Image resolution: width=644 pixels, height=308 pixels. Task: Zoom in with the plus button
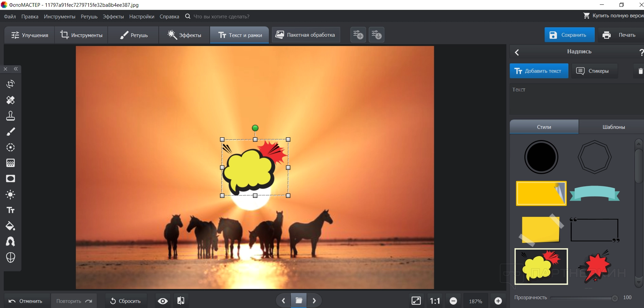click(x=498, y=301)
